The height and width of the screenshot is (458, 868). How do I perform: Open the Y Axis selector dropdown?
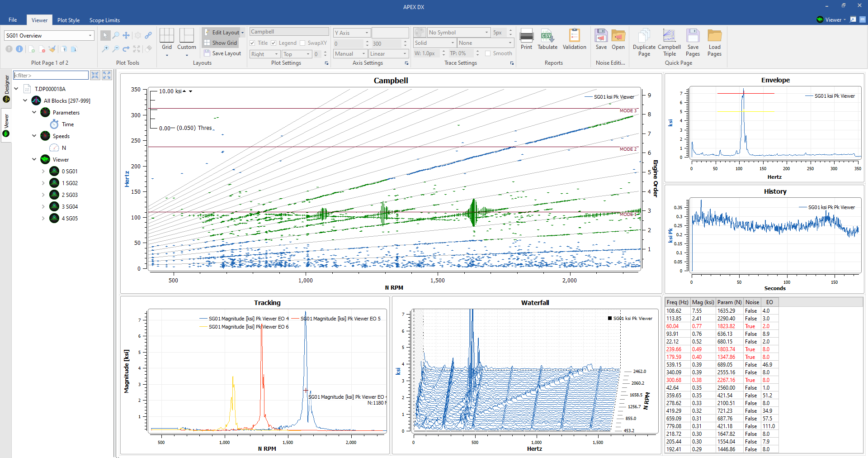[x=367, y=33]
